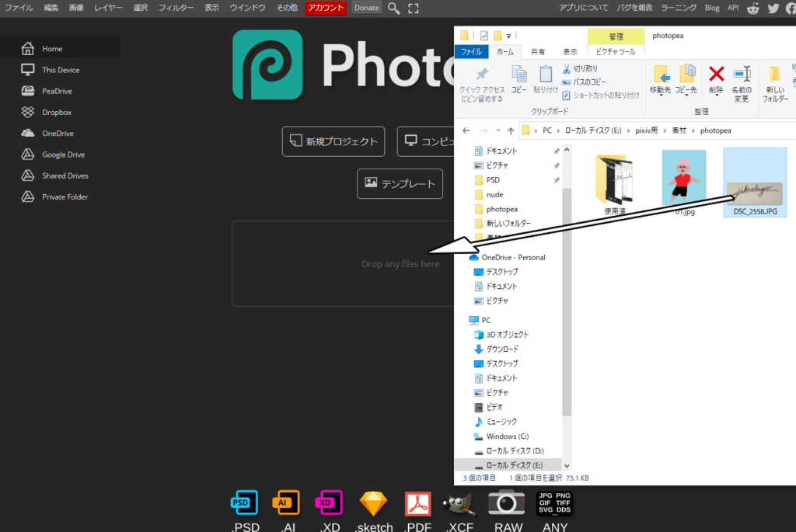Click Move to (移動先) button

(661, 80)
